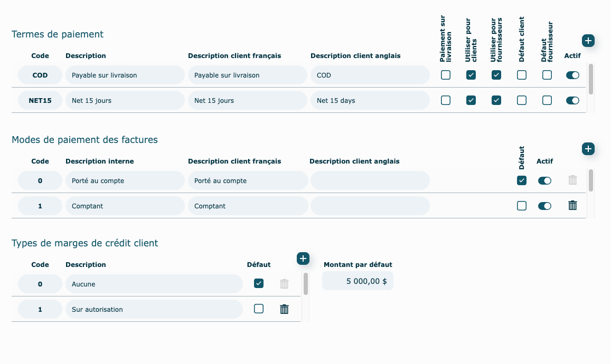Set Comptant as default payment mode
This screenshot has height=364, width=611.
coord(522,206)
